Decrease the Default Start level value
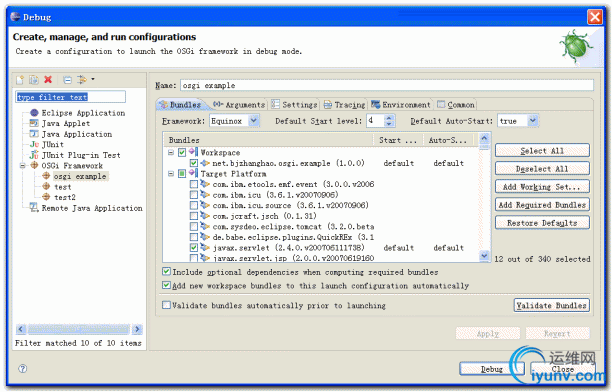Screen dimensions: 612x392 point(389,124)
